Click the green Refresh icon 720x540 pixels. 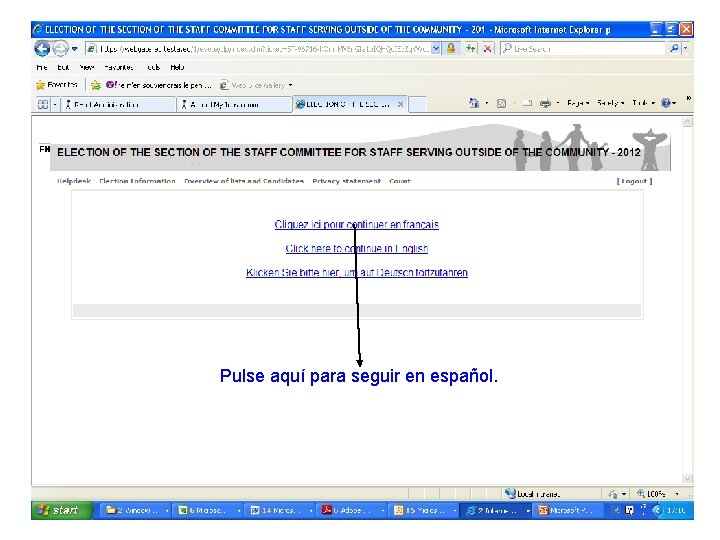(x=471, y=48)
